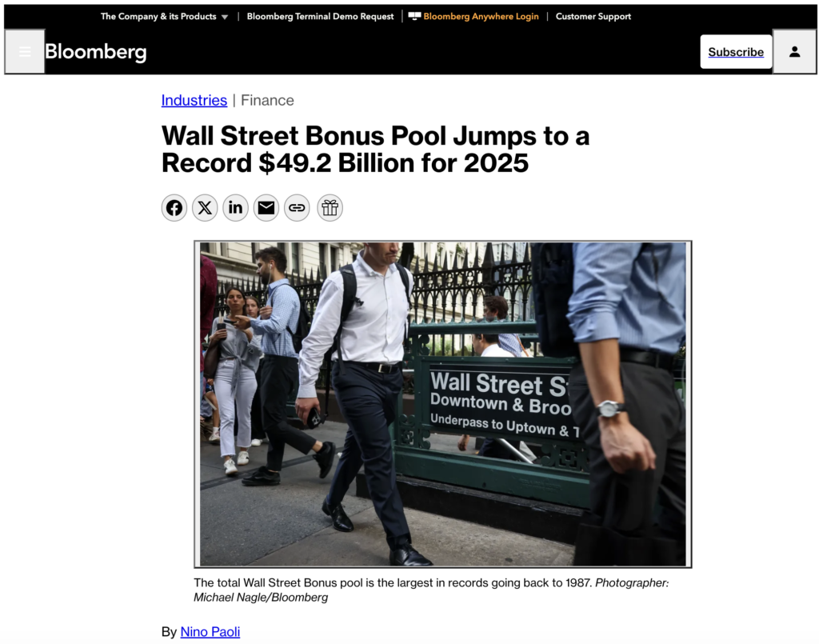Click the Wall Street subway photo
Viewport: 819px width, 644px height.
[443, 404]
